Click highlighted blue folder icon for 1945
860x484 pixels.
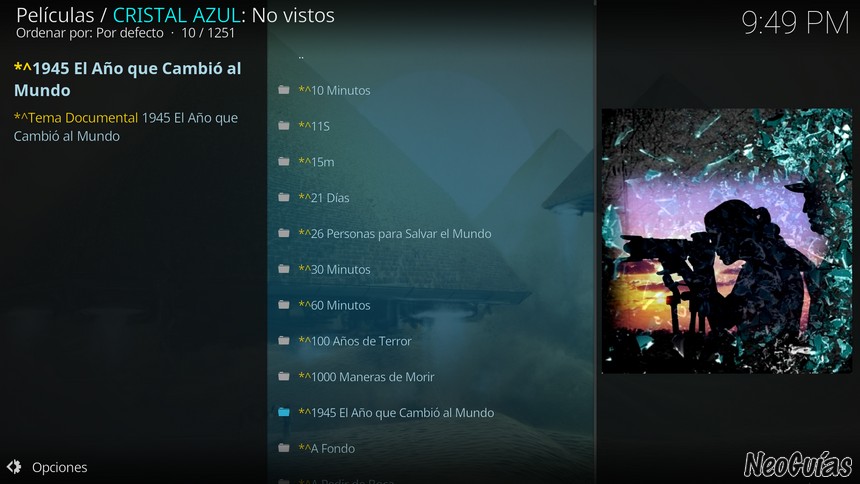(x=284, y=412)
